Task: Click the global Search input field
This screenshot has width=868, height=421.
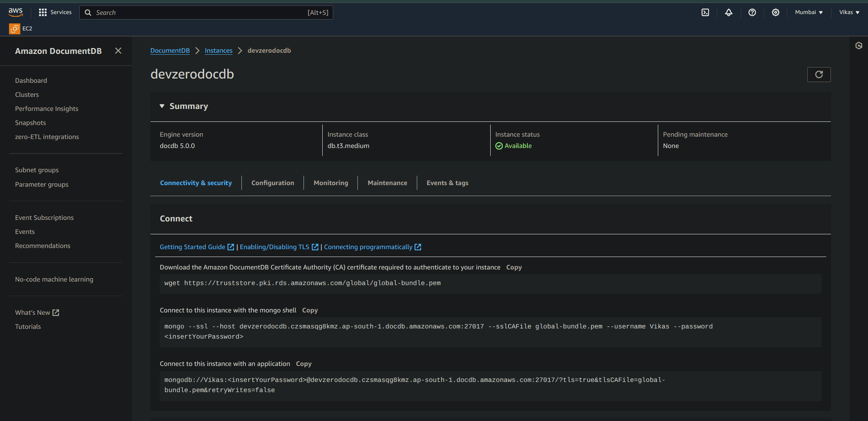Action: pos(206,12)
